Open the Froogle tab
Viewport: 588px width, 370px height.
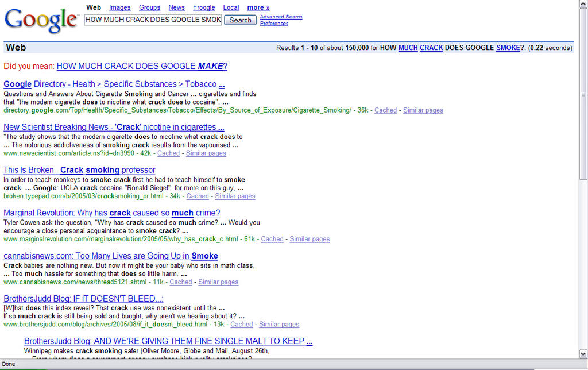click(x=204, y=7)
